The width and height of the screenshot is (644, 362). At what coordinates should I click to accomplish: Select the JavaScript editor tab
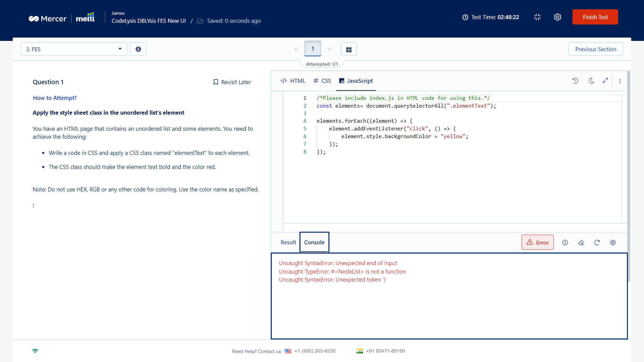(x=356, y=81)
